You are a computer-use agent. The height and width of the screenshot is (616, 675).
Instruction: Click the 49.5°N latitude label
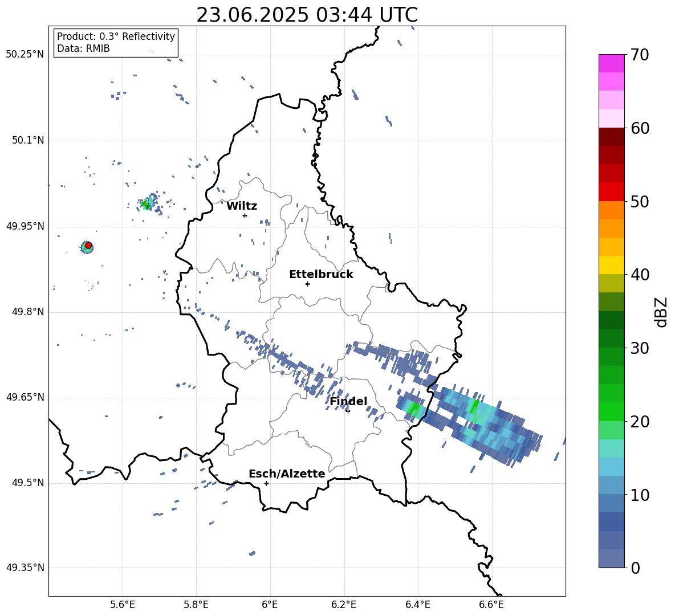[x=28, y=483]
